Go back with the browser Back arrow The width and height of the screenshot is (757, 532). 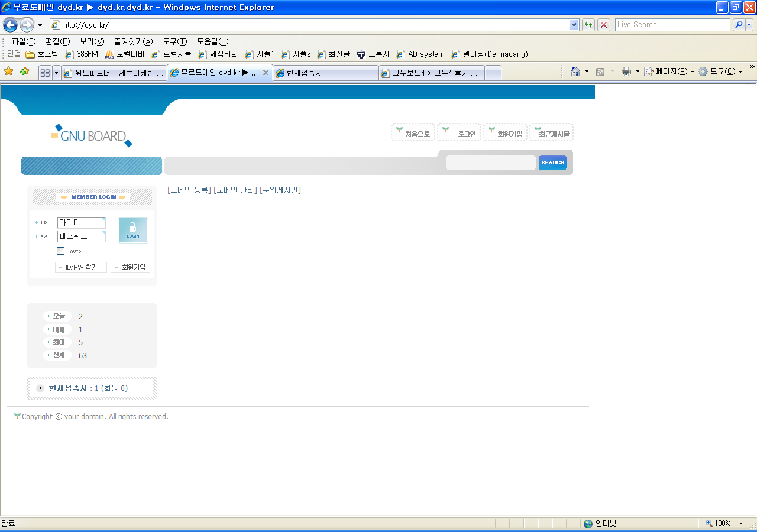[10, 25]
